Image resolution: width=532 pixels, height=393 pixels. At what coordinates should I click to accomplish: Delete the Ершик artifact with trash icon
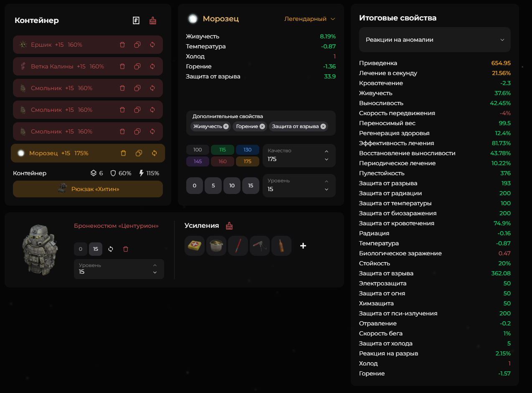pos(122,45)
